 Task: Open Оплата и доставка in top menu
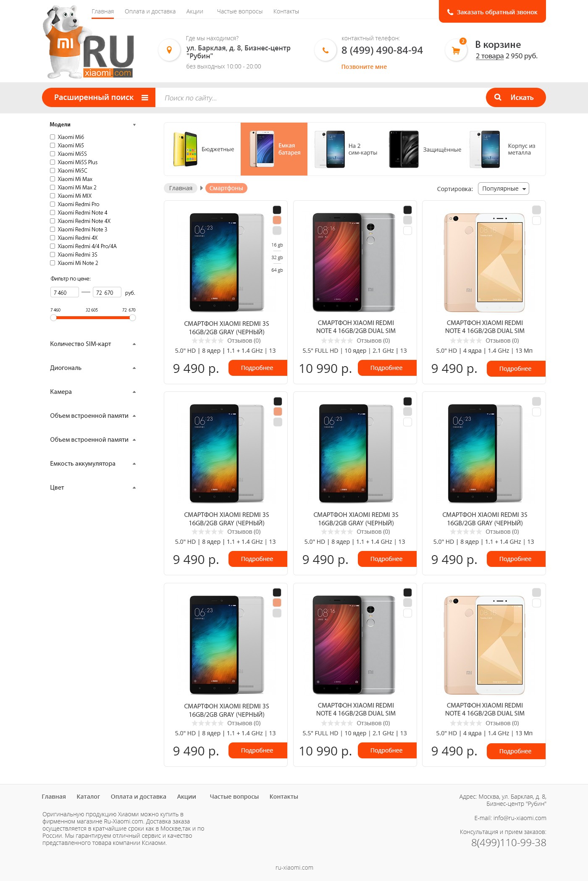tap(150, 11)
